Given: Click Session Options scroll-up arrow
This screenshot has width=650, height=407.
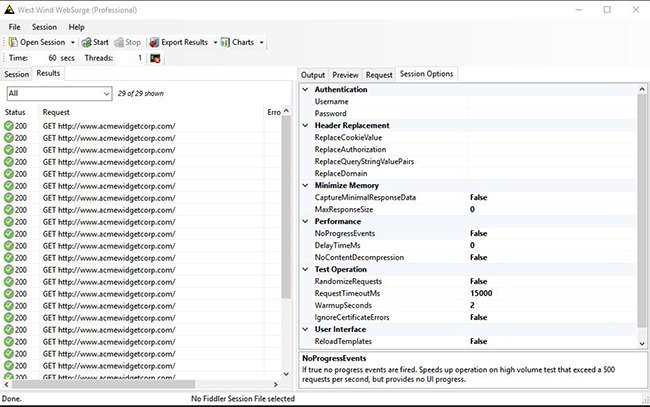Looking at the screenshot, I should coord(642,90).
